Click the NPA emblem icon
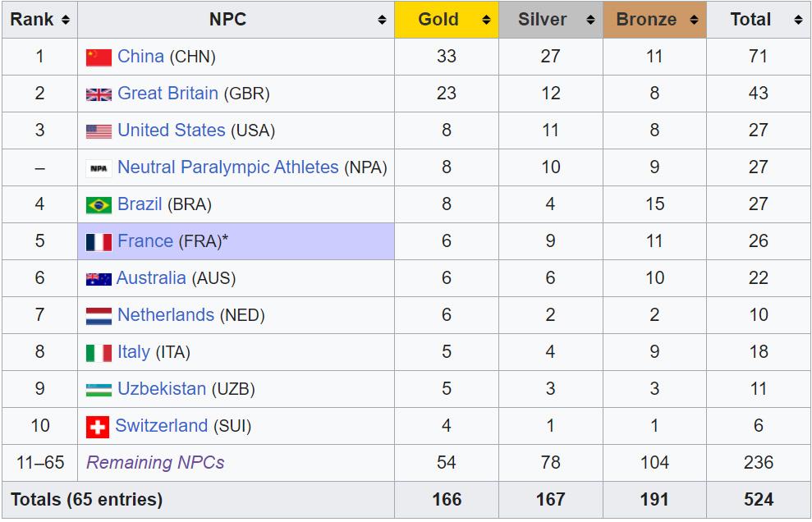The image size is (812, 522). coord(99,168)
